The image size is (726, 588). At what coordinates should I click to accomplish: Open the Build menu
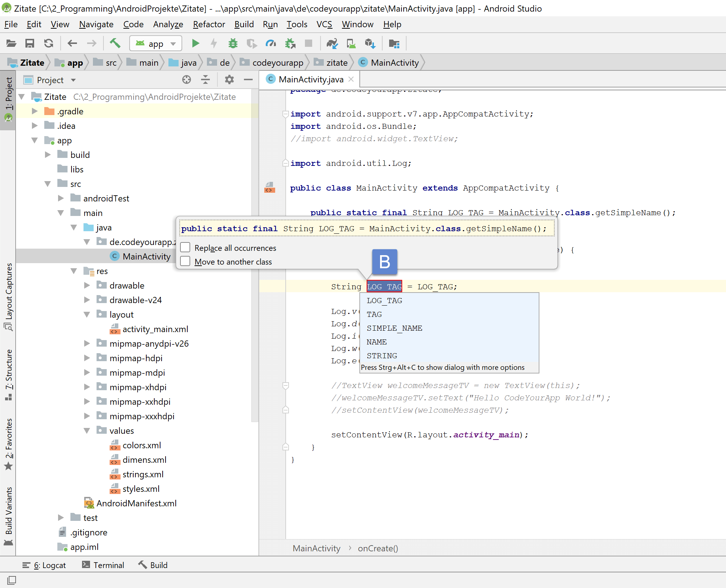(x=244, y=24)
